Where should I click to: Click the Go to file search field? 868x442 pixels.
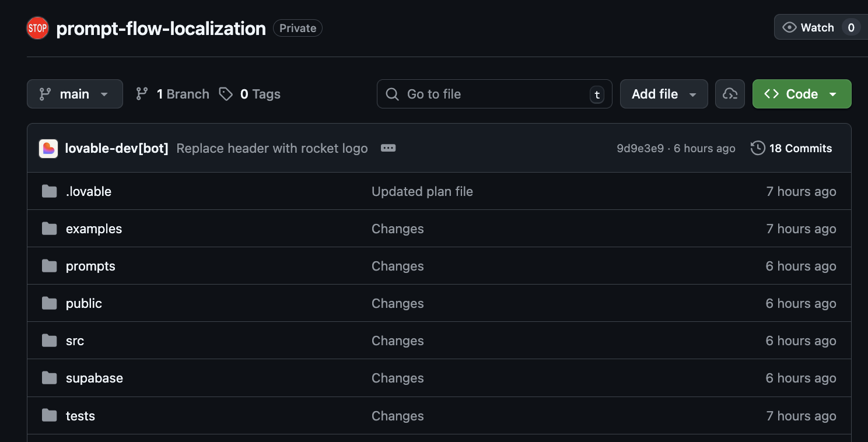tap(494, 94)
